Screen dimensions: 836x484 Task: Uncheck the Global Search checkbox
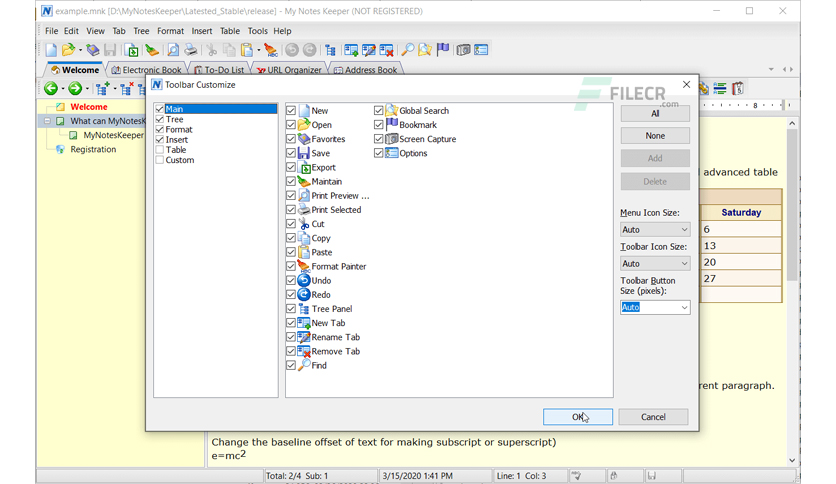379,110
